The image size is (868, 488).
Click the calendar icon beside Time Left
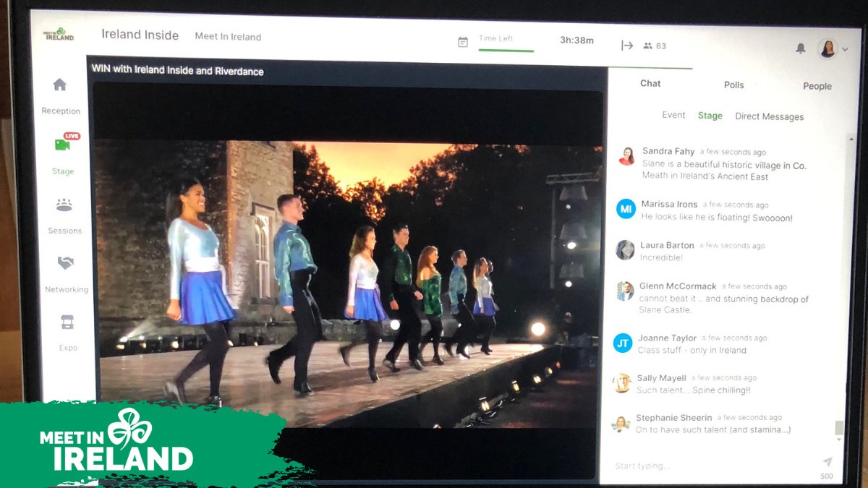point(463,42)
